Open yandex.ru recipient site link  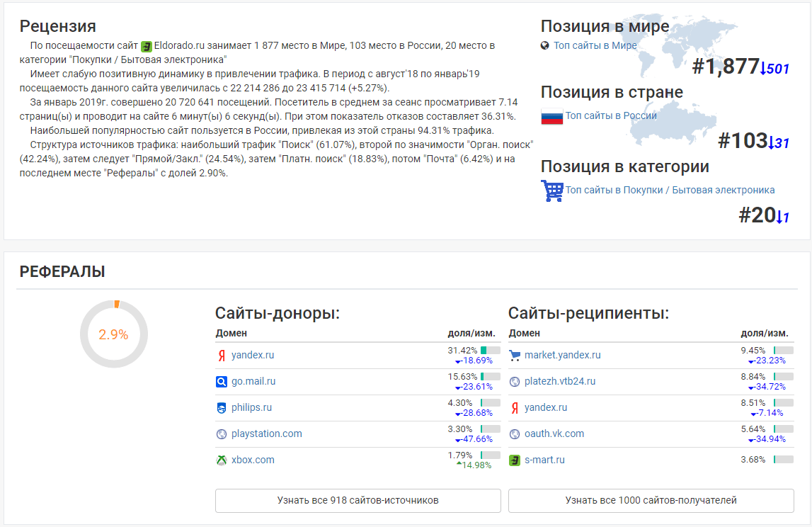[546, 407]
